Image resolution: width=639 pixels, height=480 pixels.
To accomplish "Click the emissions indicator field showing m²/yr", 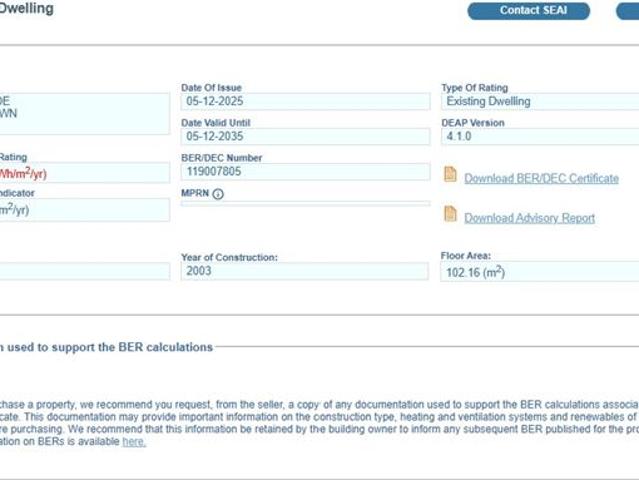I will [x=85, y=209].
